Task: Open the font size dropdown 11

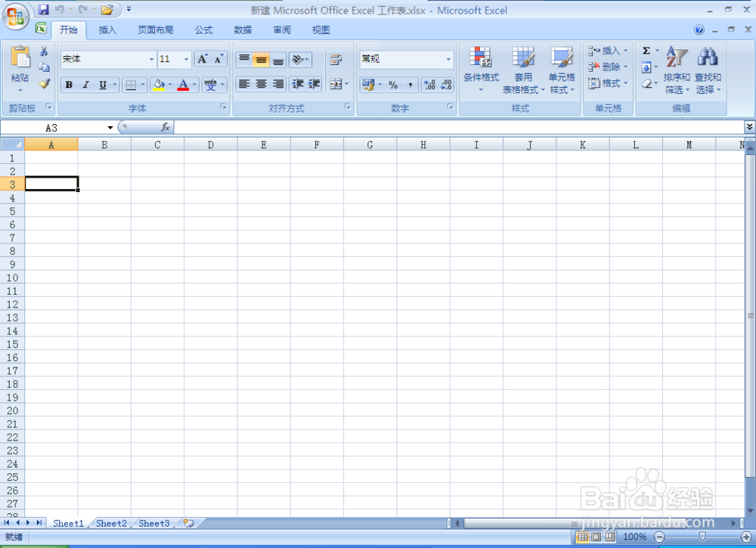Action: tap(186, 59)
